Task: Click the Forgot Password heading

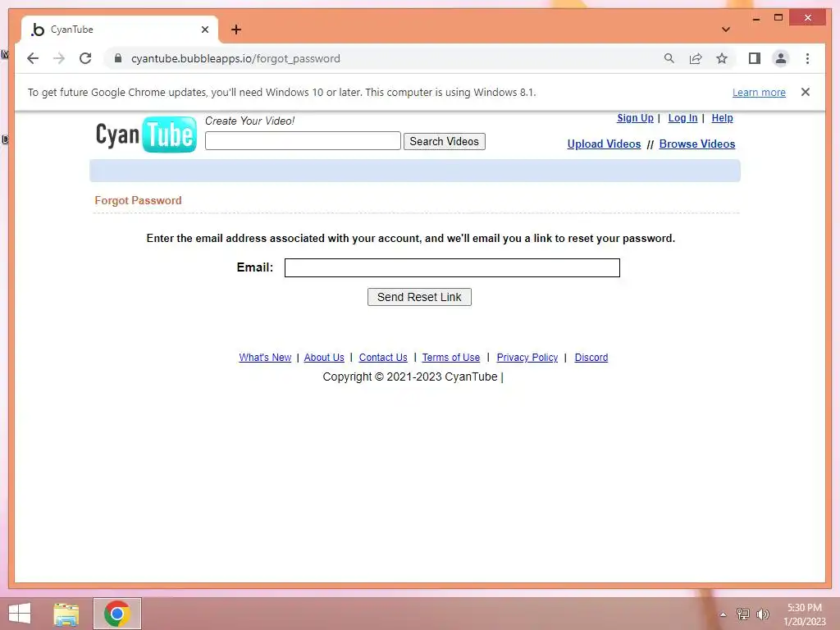Action: pos(138,200)
